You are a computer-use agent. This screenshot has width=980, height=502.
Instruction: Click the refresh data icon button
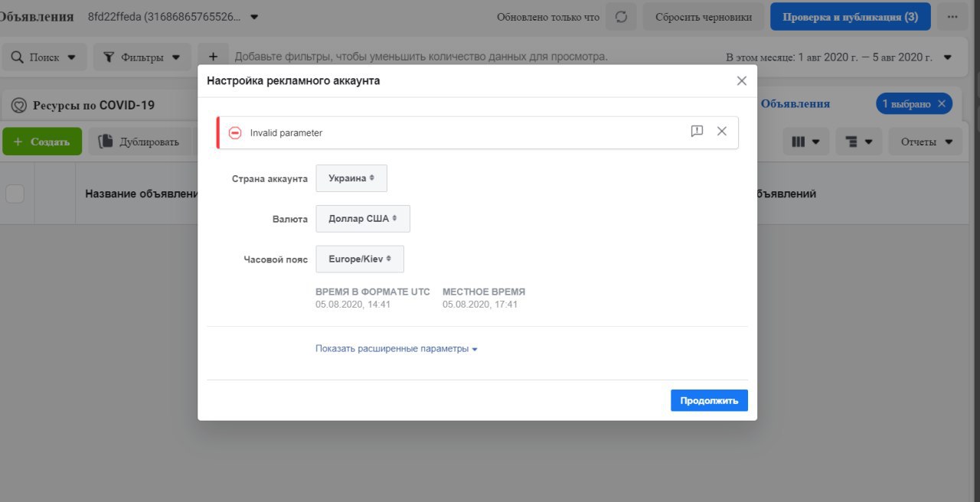click(x=621, y=17)
